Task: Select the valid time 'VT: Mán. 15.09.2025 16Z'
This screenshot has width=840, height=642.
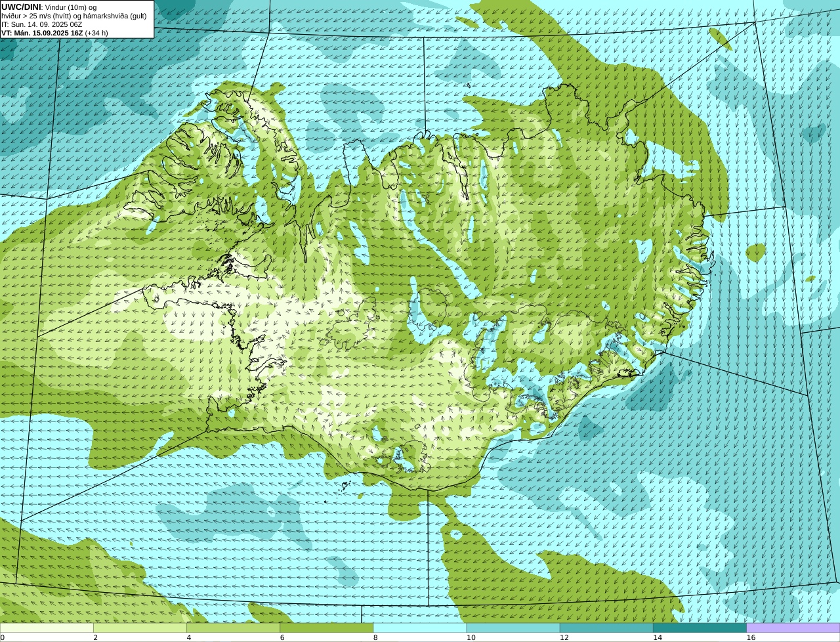Action: [42, 33]
